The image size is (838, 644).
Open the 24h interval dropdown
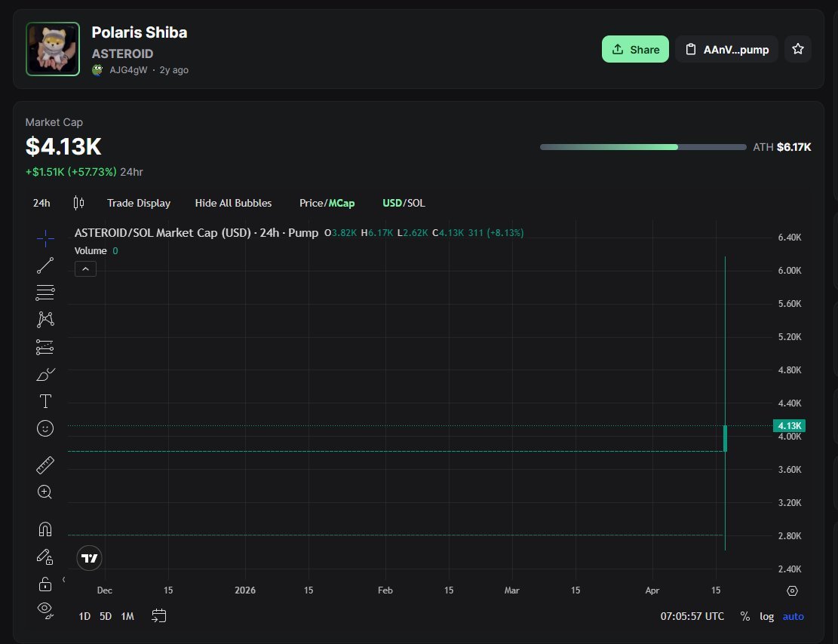pos(41,203)
